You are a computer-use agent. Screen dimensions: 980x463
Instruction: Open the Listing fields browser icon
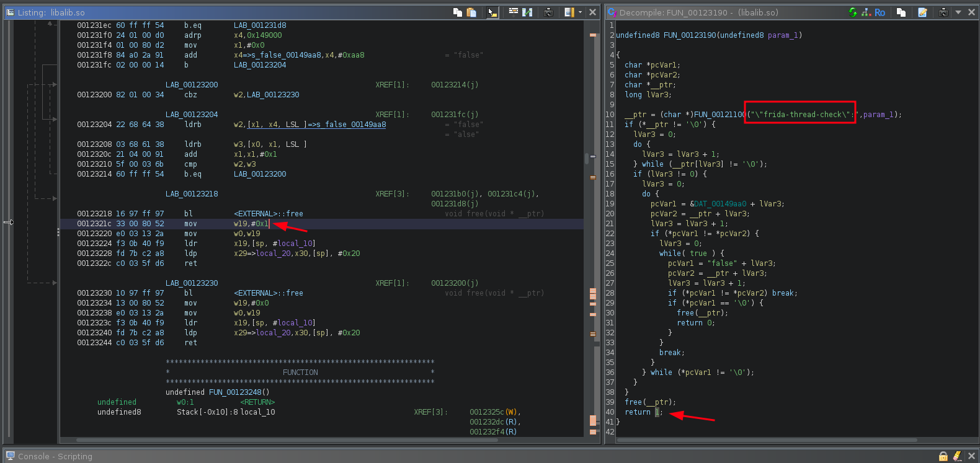[514, 12]
